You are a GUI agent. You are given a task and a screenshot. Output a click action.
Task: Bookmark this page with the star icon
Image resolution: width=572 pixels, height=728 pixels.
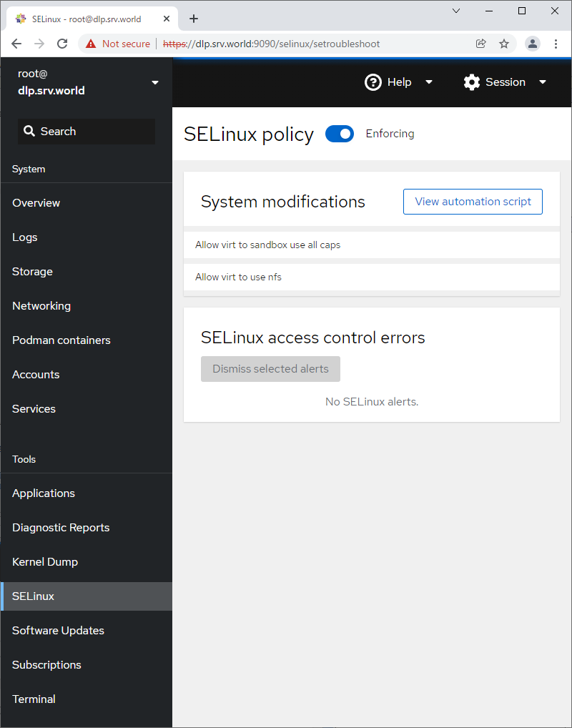click(504, 44)
